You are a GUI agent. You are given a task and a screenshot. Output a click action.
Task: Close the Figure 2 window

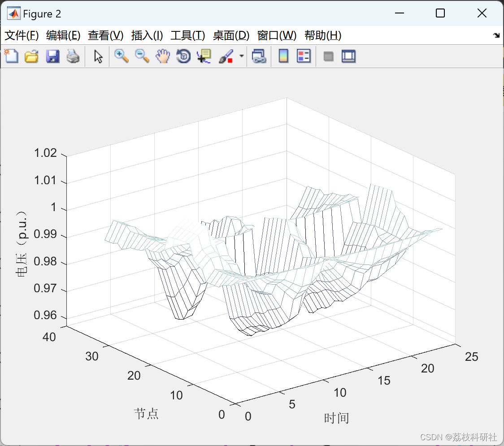[x=482, y=13]
